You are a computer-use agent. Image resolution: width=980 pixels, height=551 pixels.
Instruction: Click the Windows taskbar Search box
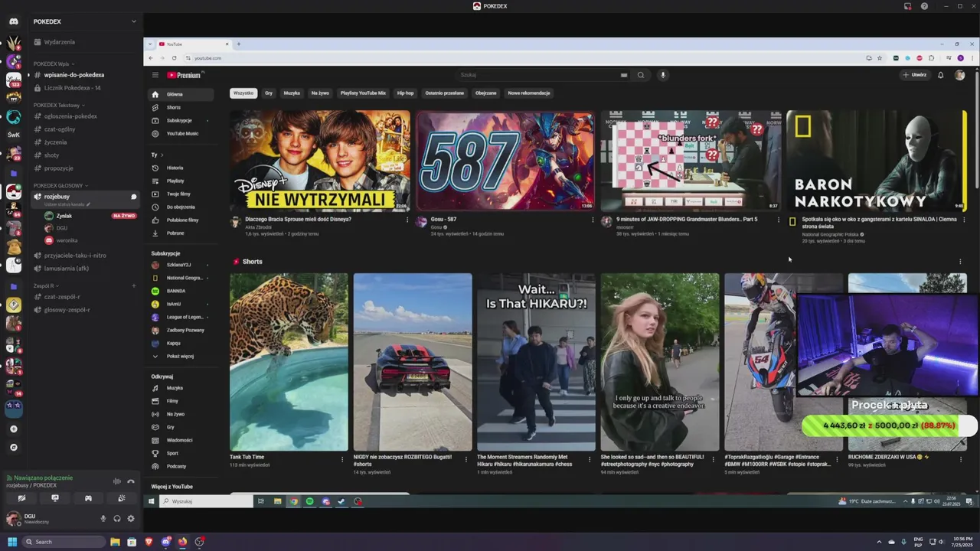tap(64, 542)
